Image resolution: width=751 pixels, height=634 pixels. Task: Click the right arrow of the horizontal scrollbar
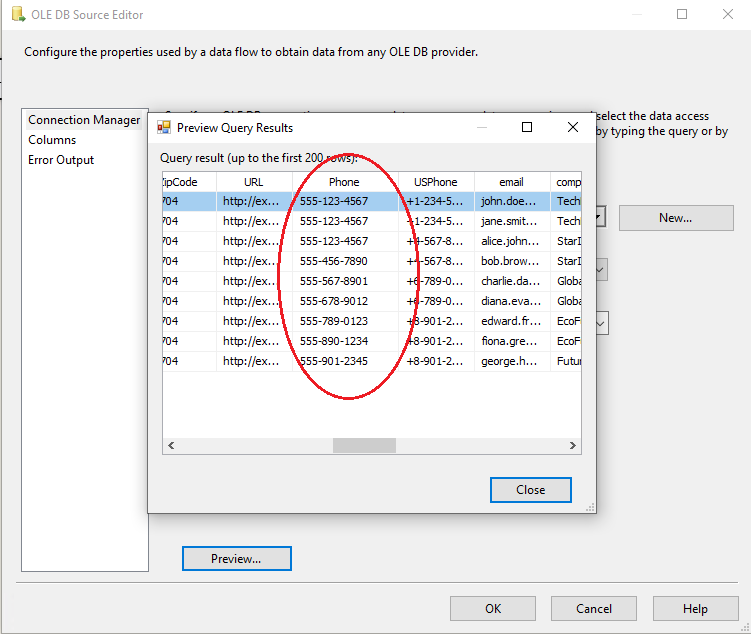click(574, 445)
